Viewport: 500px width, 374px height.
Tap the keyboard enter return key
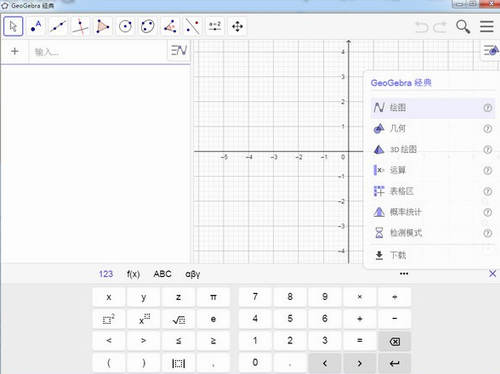click(x=395, y=363)
